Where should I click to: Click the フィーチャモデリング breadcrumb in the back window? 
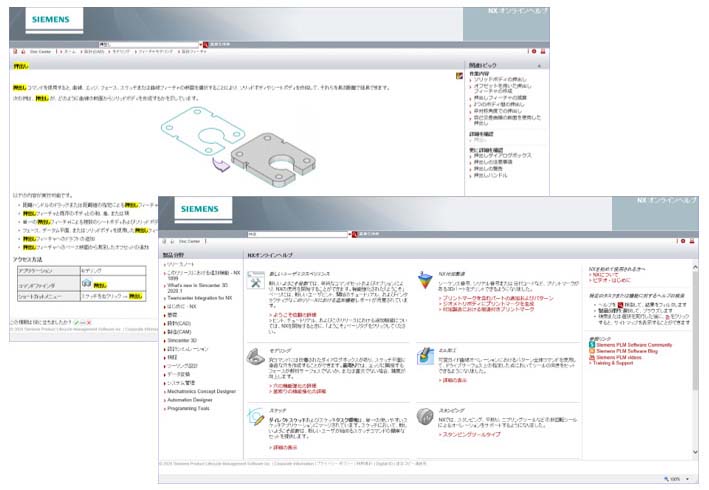tap(155, 52)
